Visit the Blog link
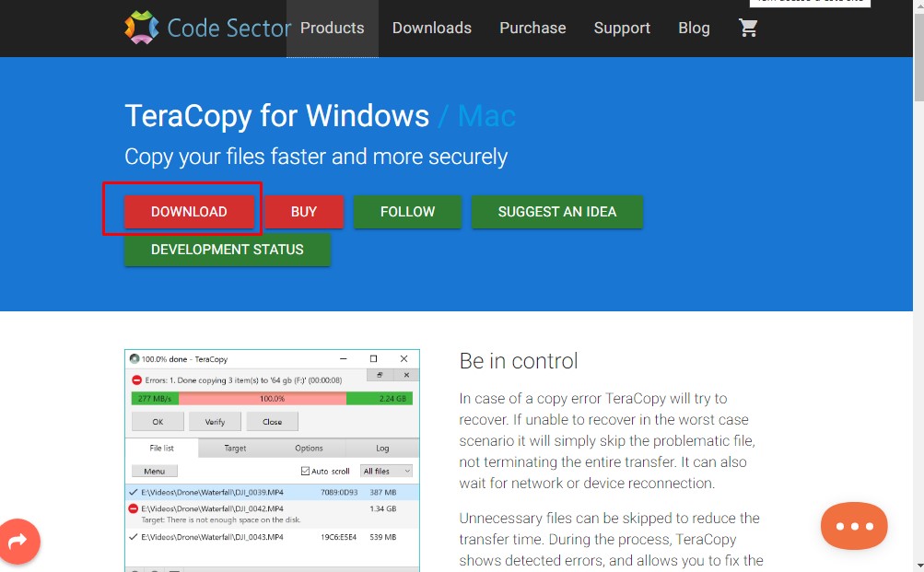Viewport: 924px width, 572px height. point(694,29)
